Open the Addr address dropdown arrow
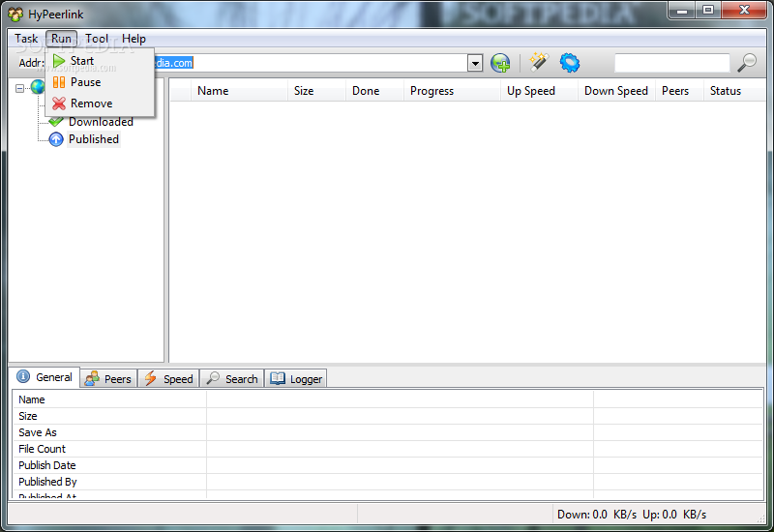The width and height of the screenshot is (774, 532). (475, 63)
